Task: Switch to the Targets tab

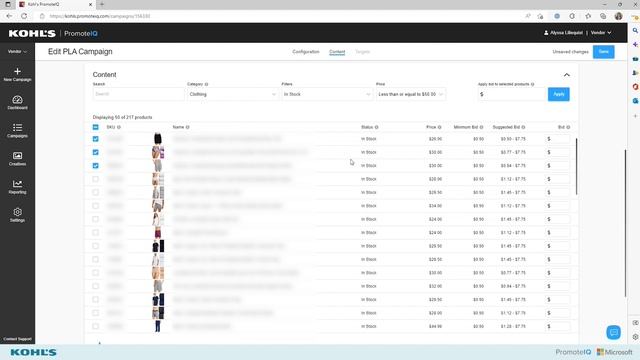Action: 362,52
